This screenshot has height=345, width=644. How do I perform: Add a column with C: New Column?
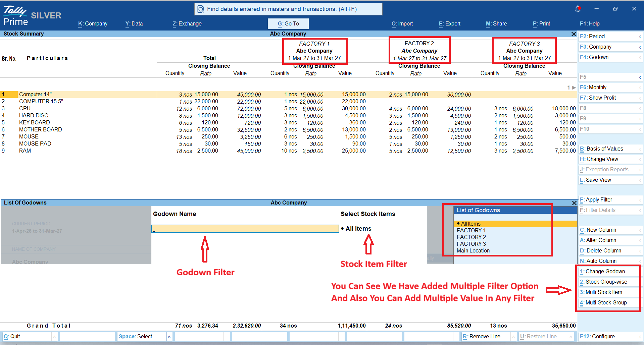(607, 230)
